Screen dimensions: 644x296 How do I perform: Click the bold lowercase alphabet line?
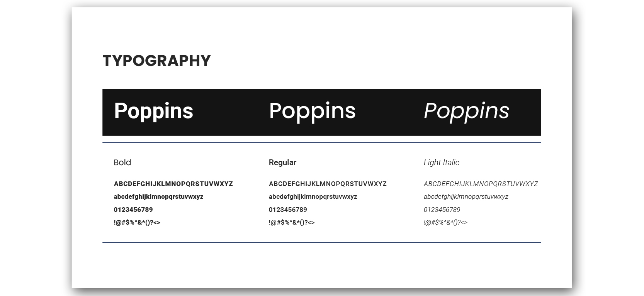click(158, 196)
